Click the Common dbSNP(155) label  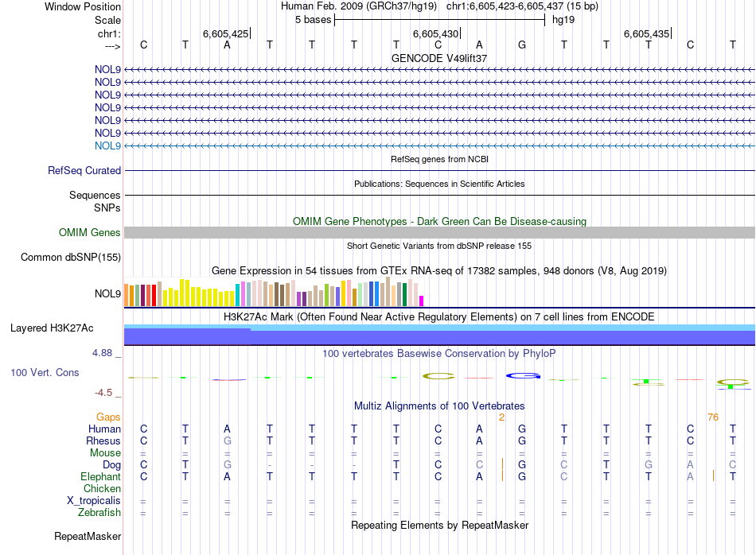pos(70,258)
